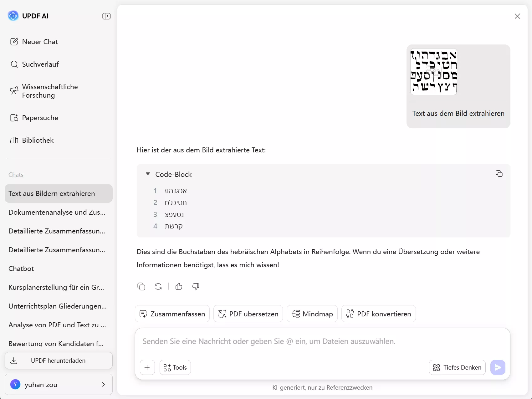Screen dimensions: 532x399
Task: Expand the yuhan zou account options
Action: (103, 384)
